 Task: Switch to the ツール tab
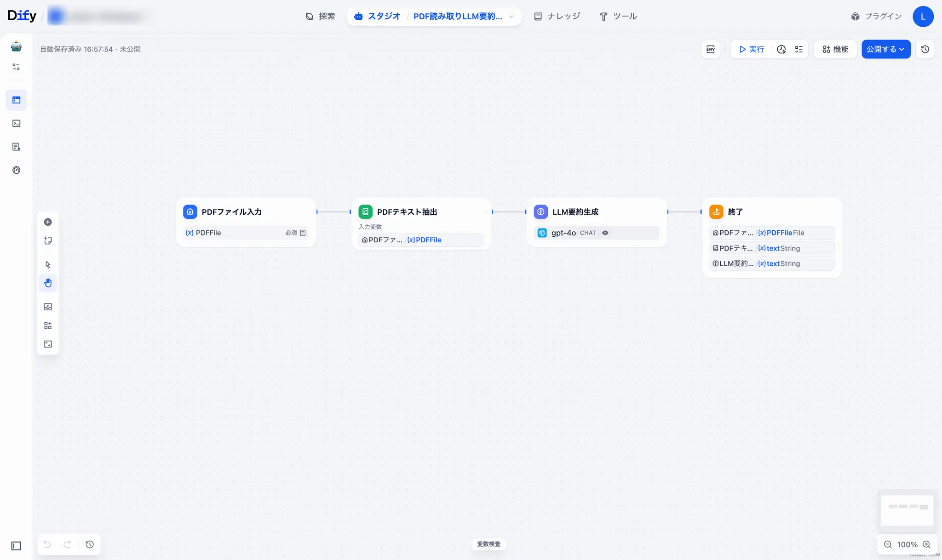pos(618,17)
